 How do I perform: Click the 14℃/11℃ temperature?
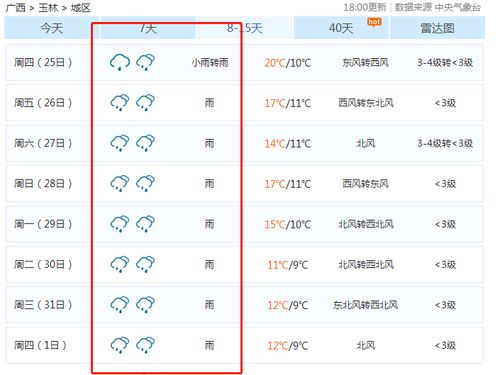click(288, 144)
